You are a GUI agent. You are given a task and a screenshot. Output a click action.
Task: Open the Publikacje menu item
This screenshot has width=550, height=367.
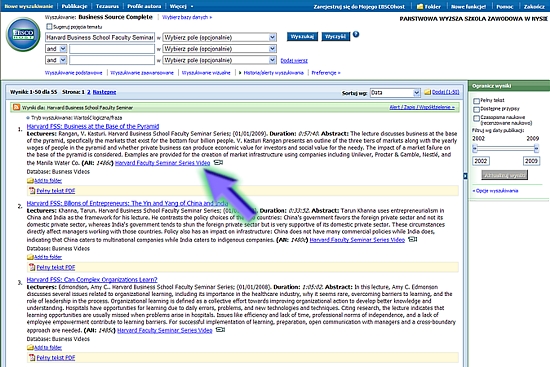74,6
